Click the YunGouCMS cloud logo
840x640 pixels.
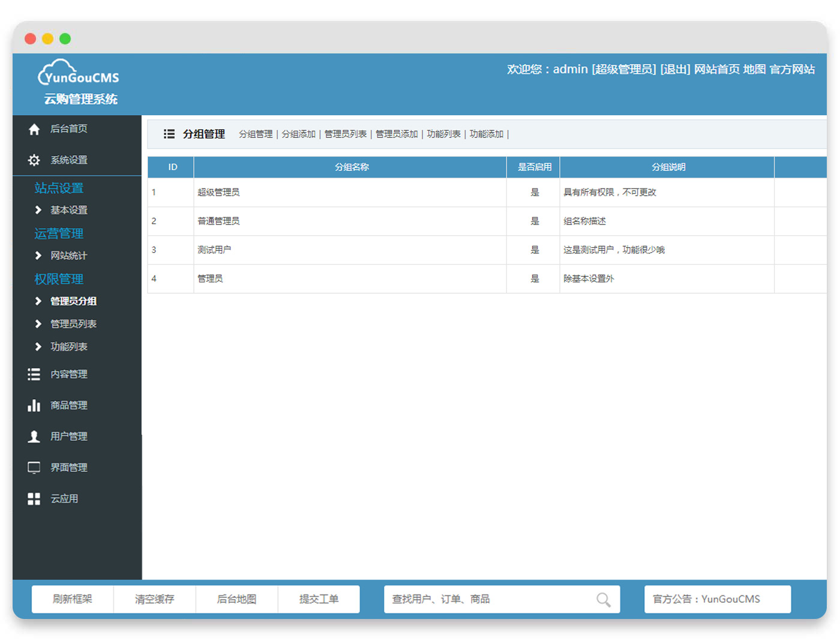click(x=79, y=72)
